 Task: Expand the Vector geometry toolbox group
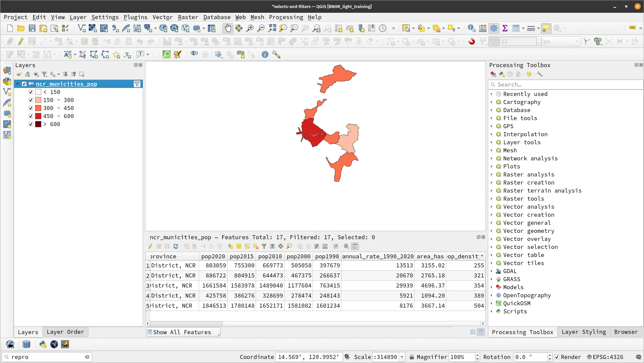[492, 231]
